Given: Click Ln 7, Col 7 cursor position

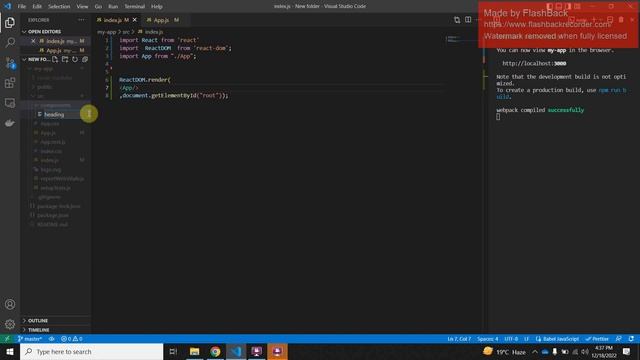Looking at the screenshot, I should (x=459, y=339).
